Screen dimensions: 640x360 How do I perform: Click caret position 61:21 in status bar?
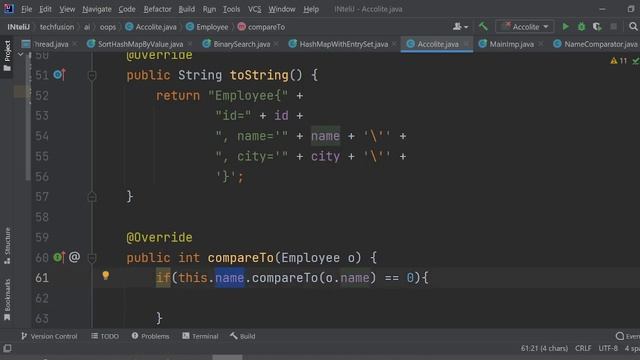544,349
